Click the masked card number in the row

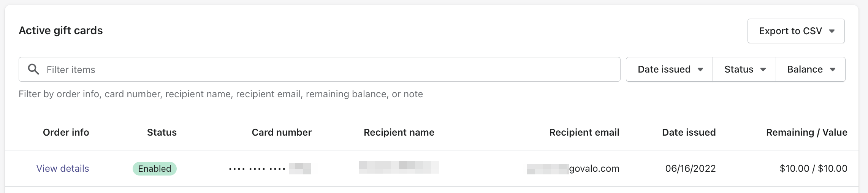pos(270,168)
